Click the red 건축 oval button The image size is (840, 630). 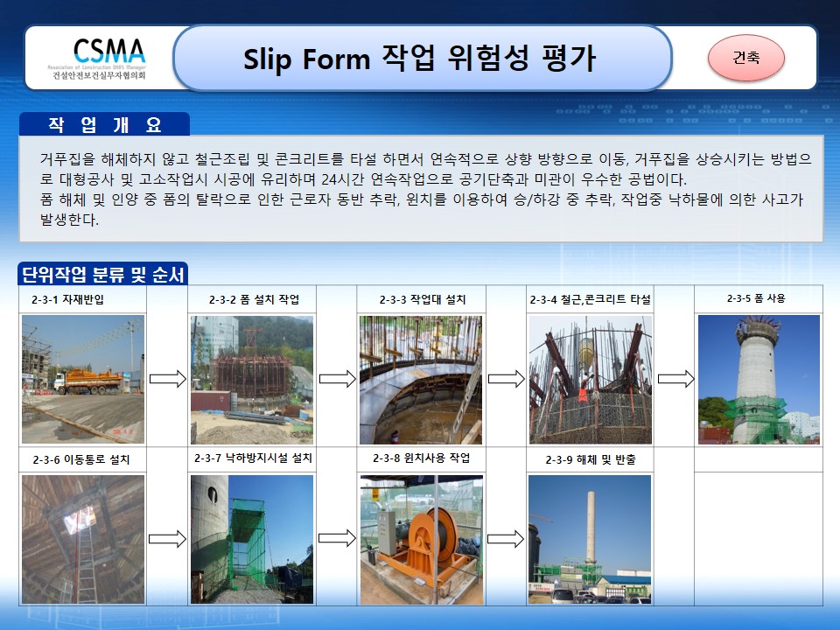click(746, 58)
